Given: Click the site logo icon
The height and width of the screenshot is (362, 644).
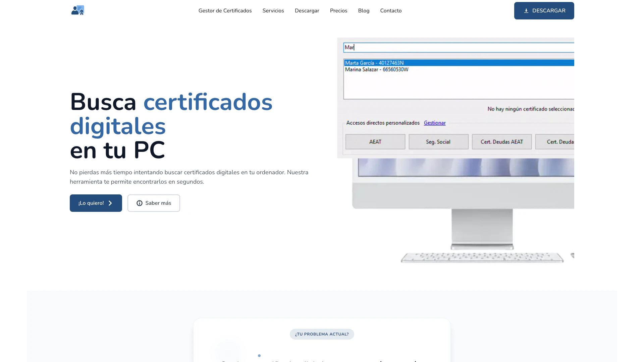Looking at the screenshot, I should tap(77, 10).
